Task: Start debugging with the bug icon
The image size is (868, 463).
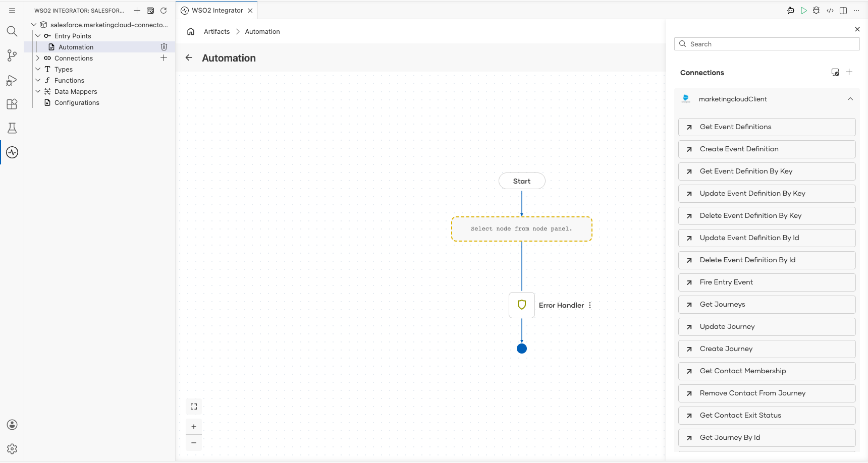Action: [x=817, y=10]
